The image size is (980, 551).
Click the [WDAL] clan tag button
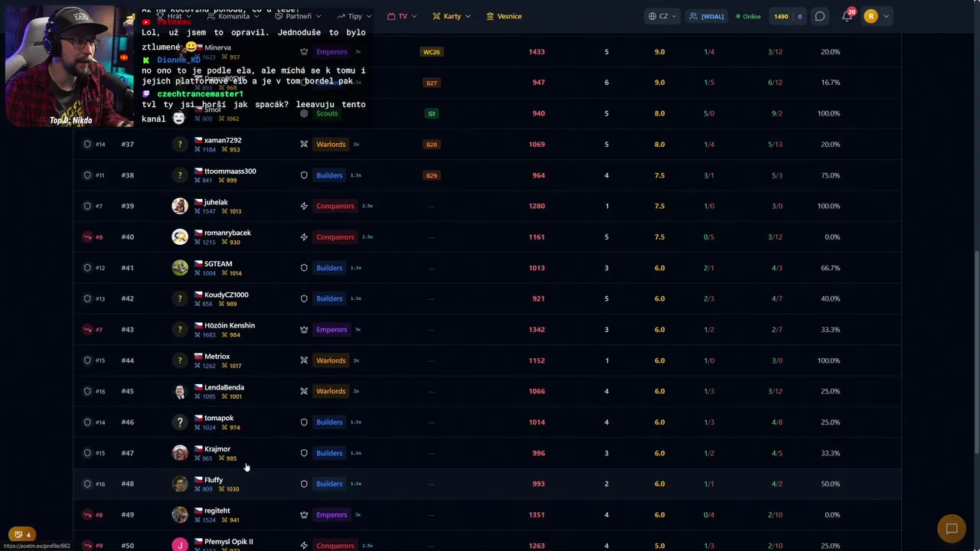[707, 16]
